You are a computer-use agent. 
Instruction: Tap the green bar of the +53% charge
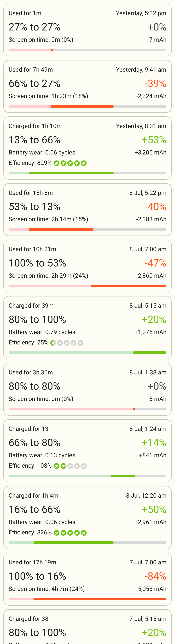[x=71, y=173]
